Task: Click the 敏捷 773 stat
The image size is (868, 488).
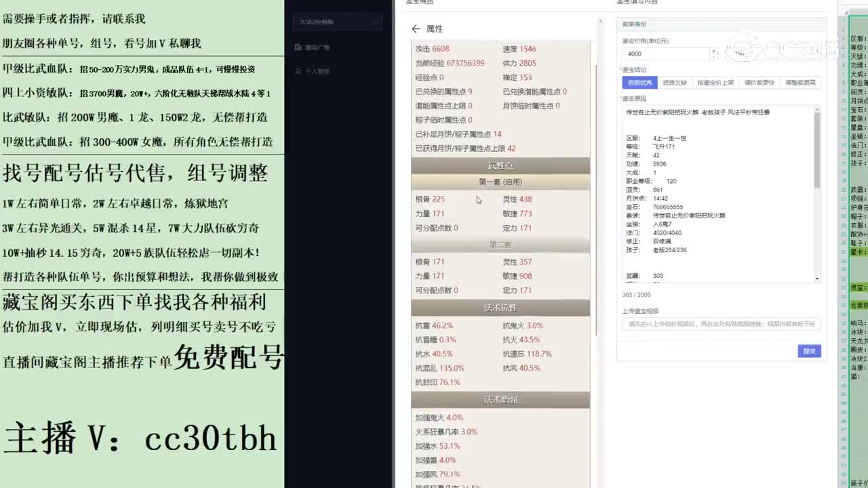Action: (x=517, y=213)
